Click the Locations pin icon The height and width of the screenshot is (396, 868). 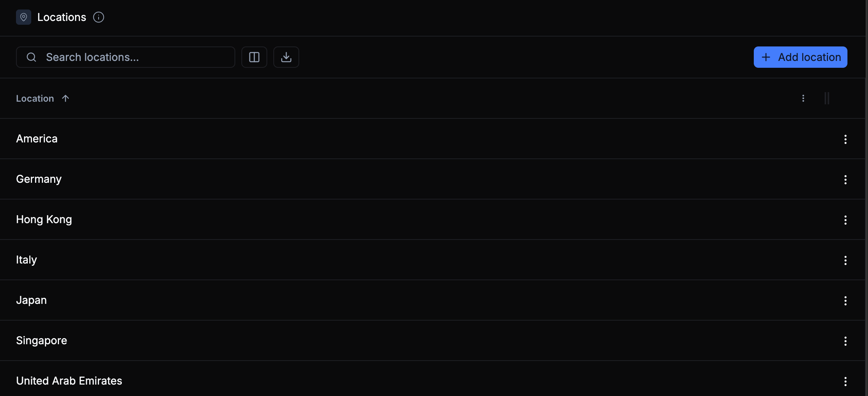point(24,17)
